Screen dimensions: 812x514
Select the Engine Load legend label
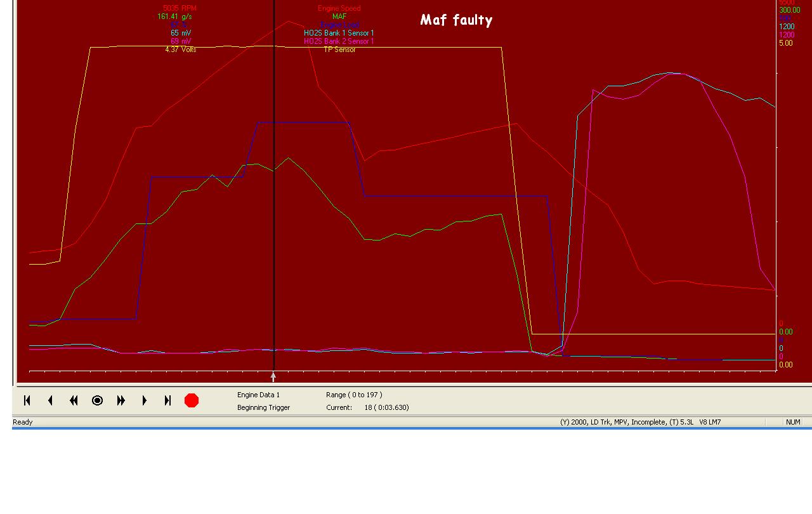pyautogui.click(x=339, y=25)
